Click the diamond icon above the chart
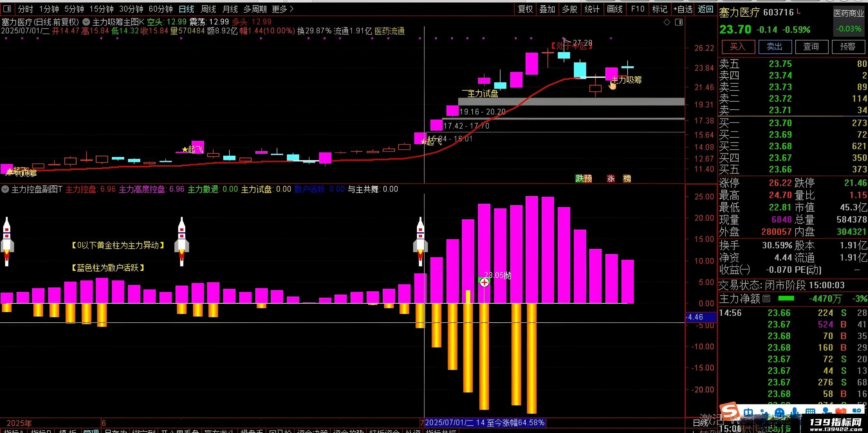 click(667, 22)
